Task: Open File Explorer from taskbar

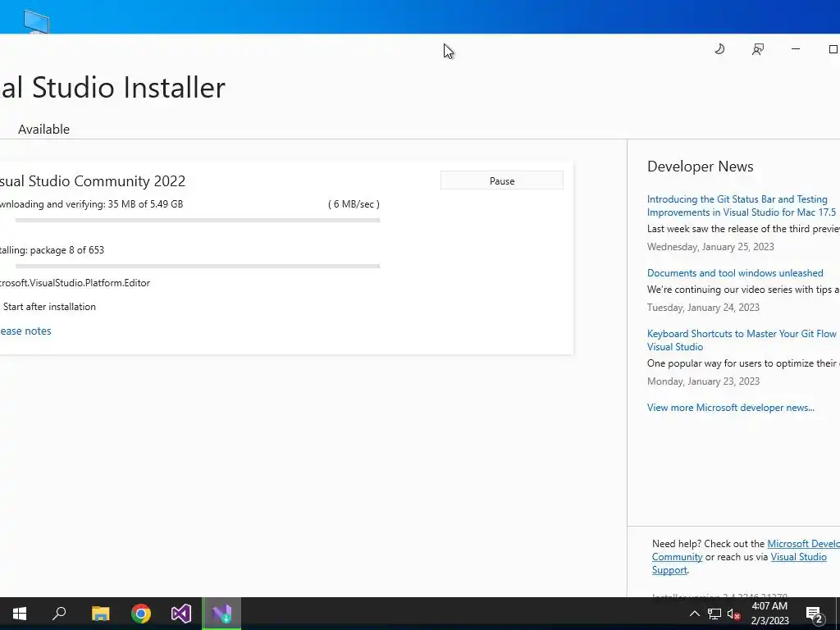Action: coord(101,614)
